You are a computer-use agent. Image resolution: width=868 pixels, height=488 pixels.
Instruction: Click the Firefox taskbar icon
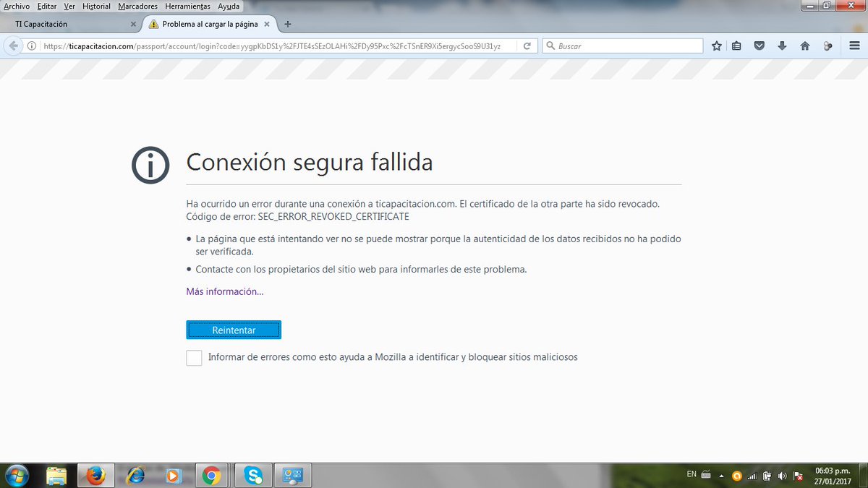pos(95,476)
